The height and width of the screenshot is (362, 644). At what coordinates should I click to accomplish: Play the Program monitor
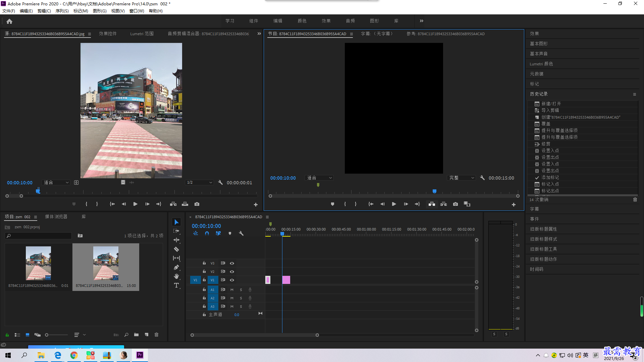394,204
